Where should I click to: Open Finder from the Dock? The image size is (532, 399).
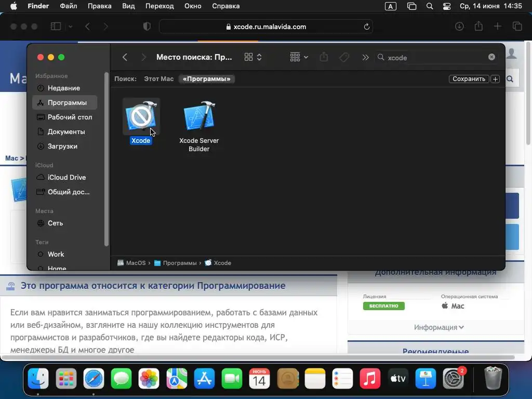(x=38, y=378)
